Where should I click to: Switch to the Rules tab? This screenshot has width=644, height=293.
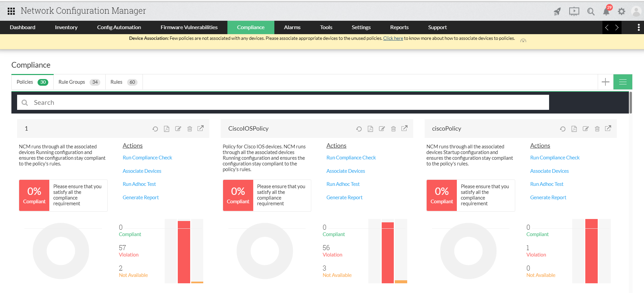coord(124,82)
